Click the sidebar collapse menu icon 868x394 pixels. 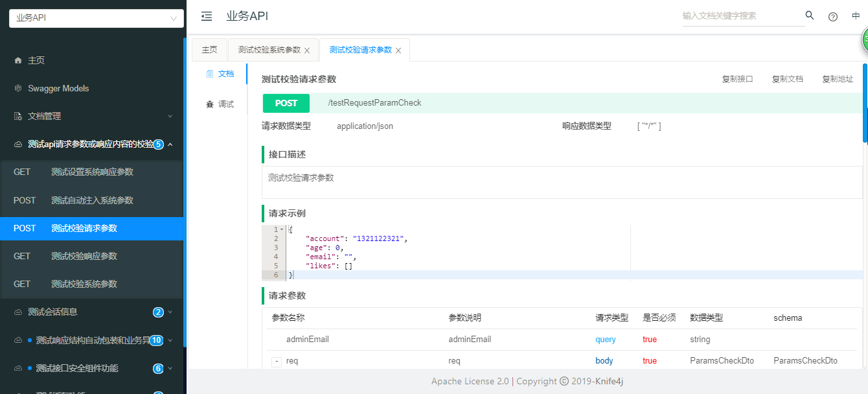pyautogui.click(x=207, y=16)
